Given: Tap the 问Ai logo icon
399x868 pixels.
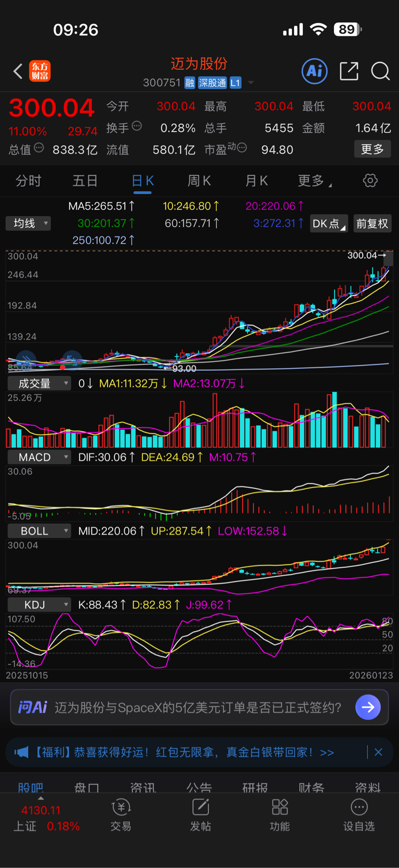Looking at the screenshot, I should pyautogui.click(x=32, y=707).
